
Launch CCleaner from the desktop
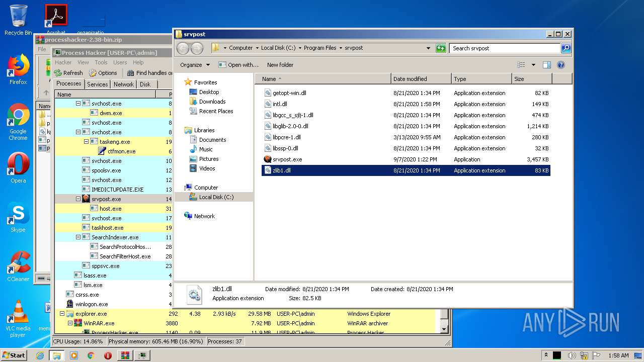pyautogui.click(x=18, y=266)
